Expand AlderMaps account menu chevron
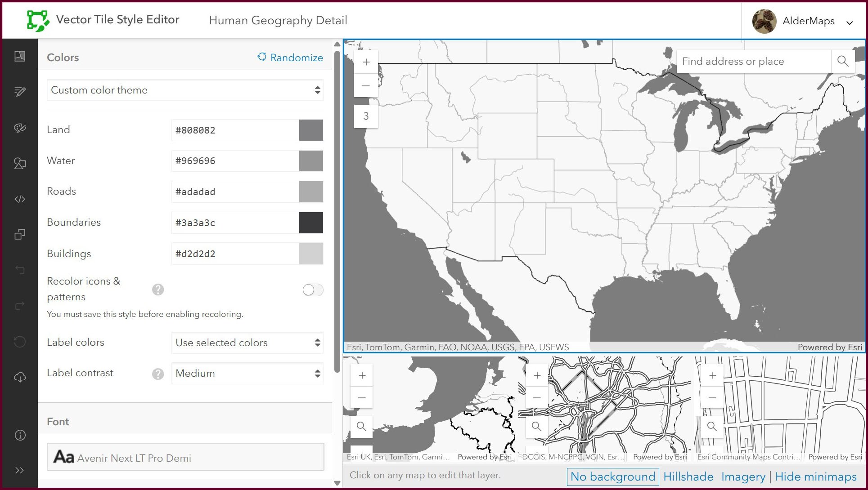Screen dimensions: 868x490 coord(850,22)
